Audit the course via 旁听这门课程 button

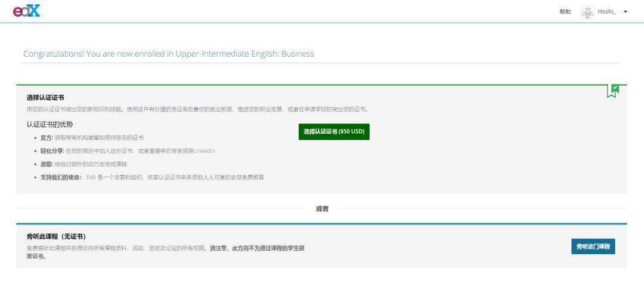[x=593, y=246]
